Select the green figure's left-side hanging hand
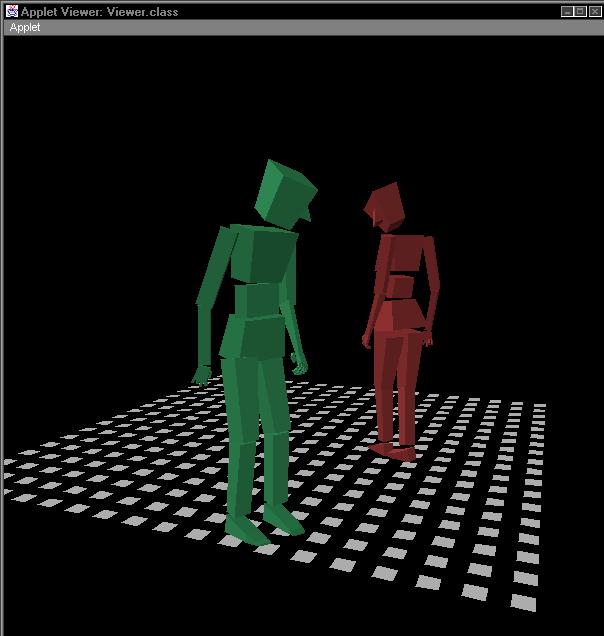 tap(202, 375)
